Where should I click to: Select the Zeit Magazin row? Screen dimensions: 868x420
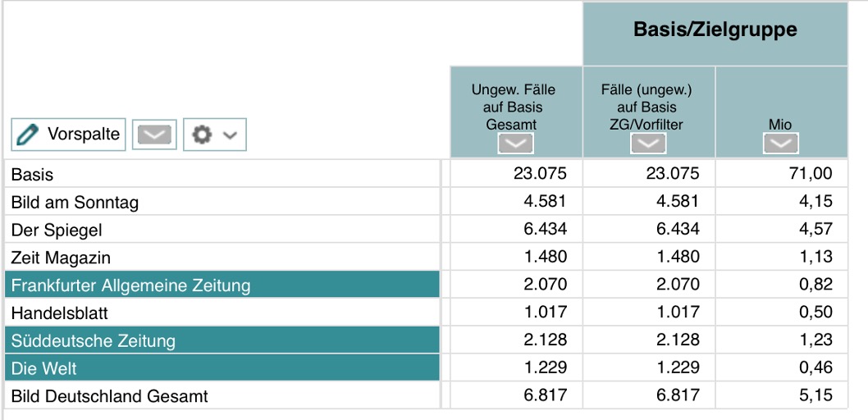61,258
